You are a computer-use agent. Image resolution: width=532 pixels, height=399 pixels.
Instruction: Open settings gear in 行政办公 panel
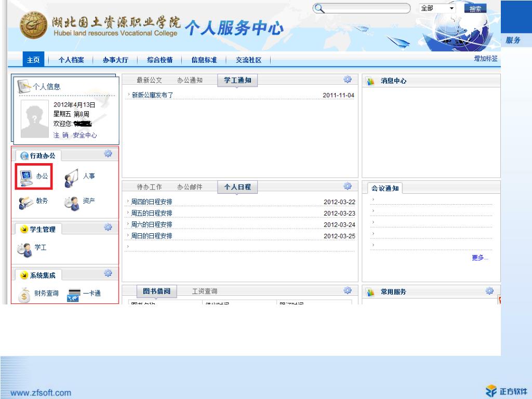[x=108, y=153]
